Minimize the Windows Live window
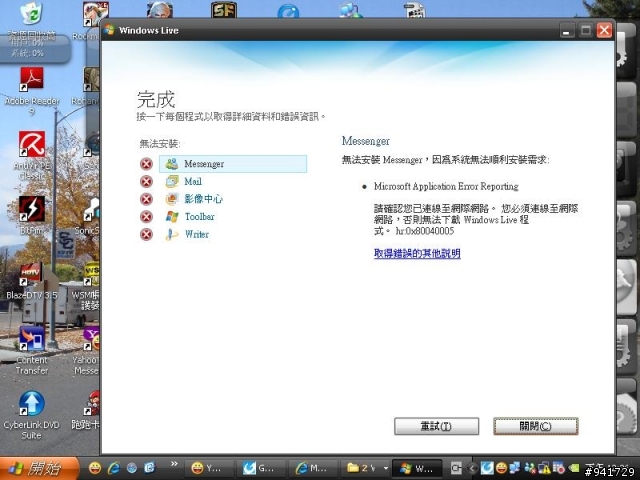Image resolution: width=640 pixels, height=480 pixels. click(x=567, y=31)
